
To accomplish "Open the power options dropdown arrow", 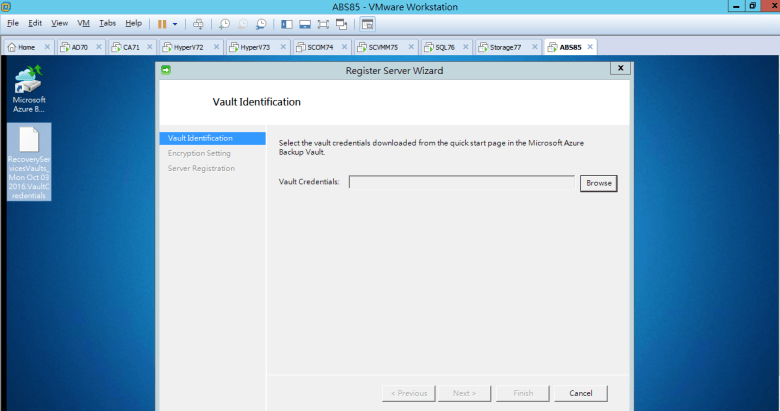I will pyautogui.click(x=175, y=22).
